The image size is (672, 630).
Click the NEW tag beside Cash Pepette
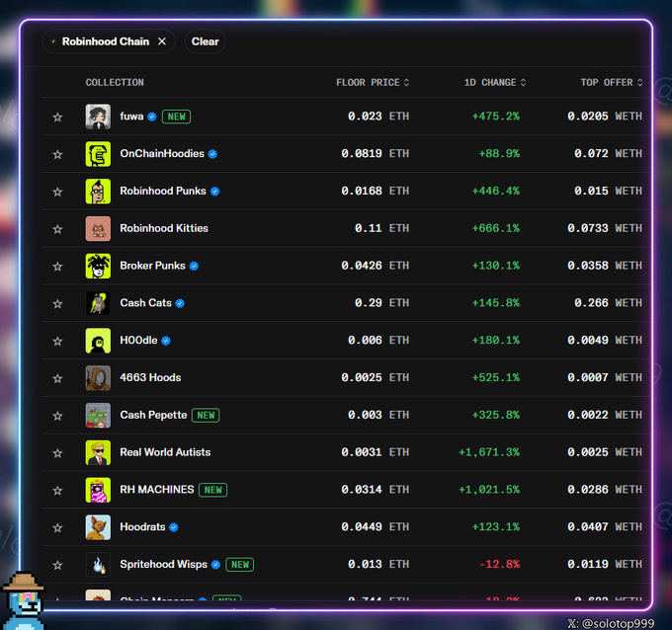coord(206,415)
